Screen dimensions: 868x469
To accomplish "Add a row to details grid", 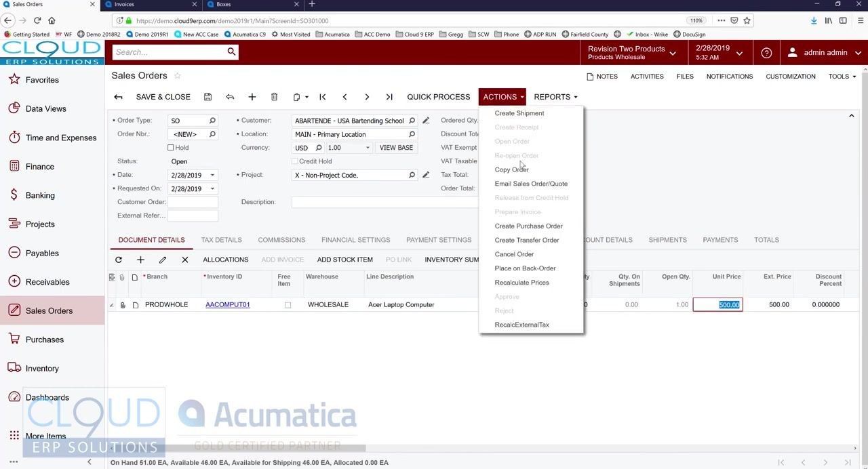I will (x=140, y=260).
